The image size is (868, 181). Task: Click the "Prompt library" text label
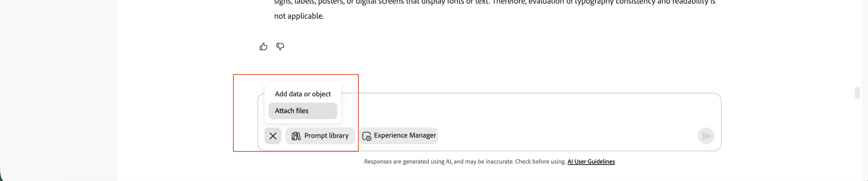pyautogui.click(x=326, y=136)
